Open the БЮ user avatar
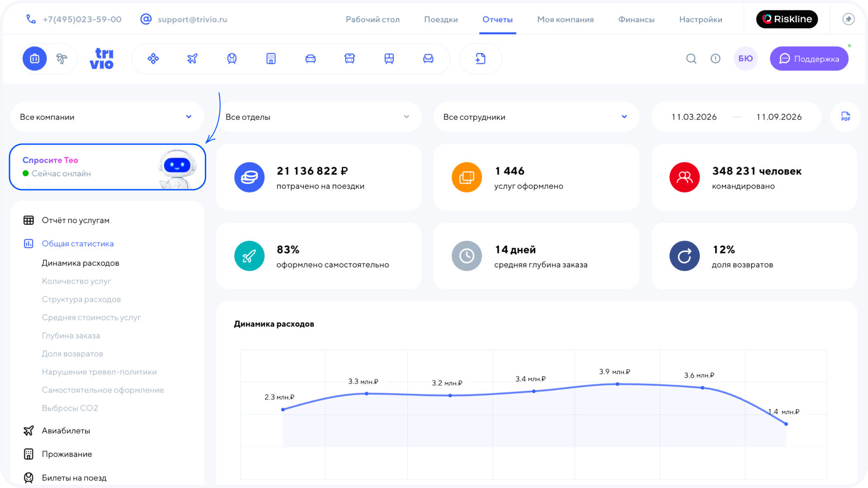The image size is (868, 488). [745, 59]
